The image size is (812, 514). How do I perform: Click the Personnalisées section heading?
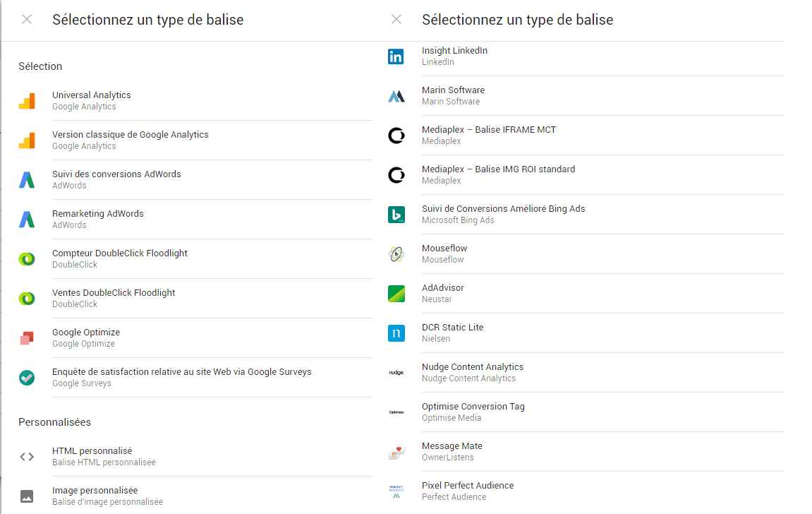pos(55,422)
